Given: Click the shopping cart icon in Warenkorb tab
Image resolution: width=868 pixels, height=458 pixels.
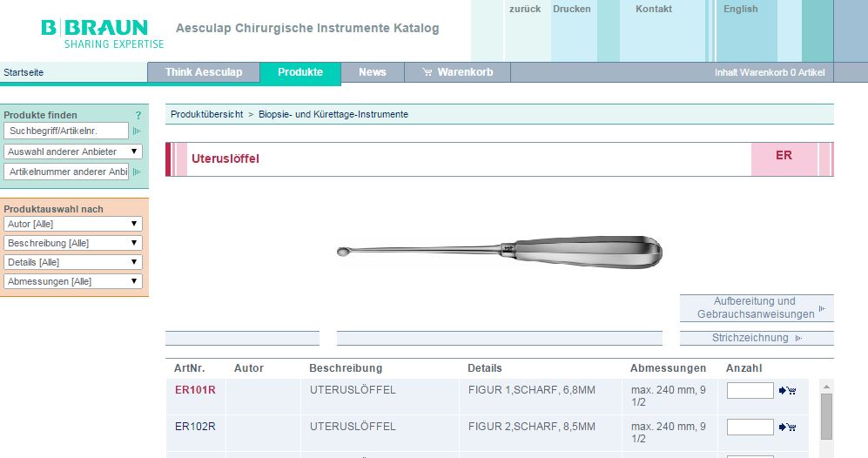Looking at the screenshot, I should point(427,72).
